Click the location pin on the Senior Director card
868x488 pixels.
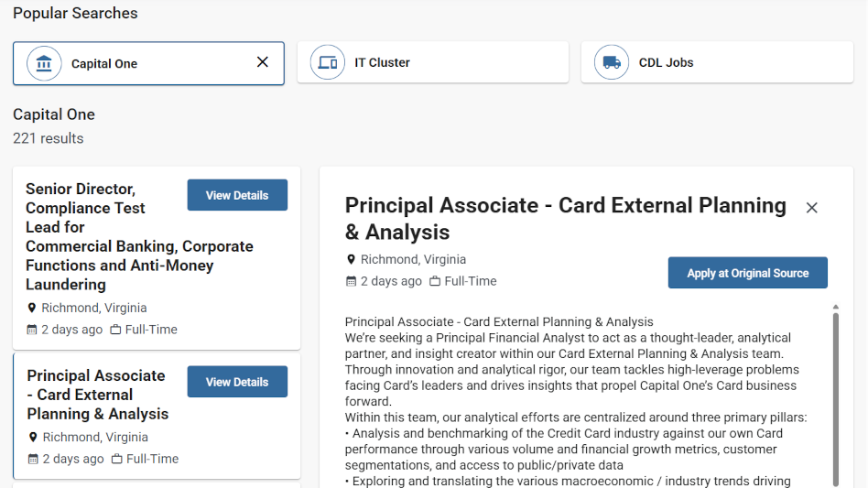[x=31, y=309]
